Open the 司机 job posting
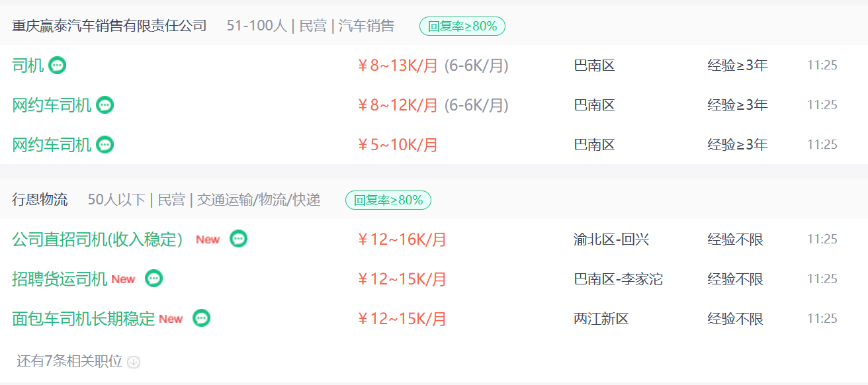868x385 pixels. (x=28, y=65)
